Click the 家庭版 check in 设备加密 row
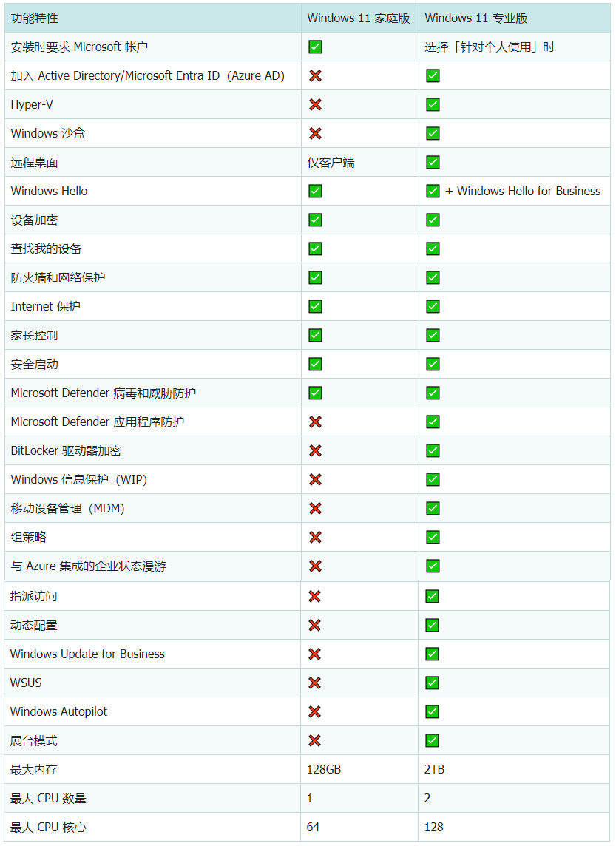Viewport: 616px width, 846px height. (316, 220)
